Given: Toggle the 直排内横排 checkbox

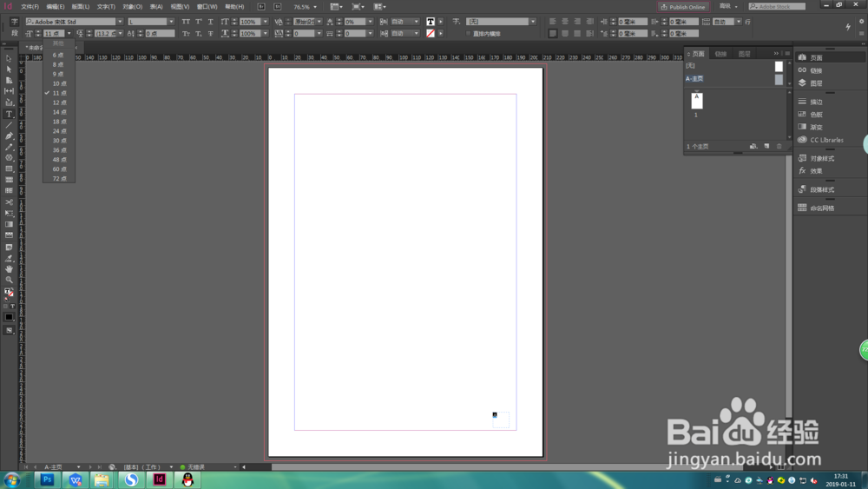Looking at the screenshot, I should tap(469, 34).
